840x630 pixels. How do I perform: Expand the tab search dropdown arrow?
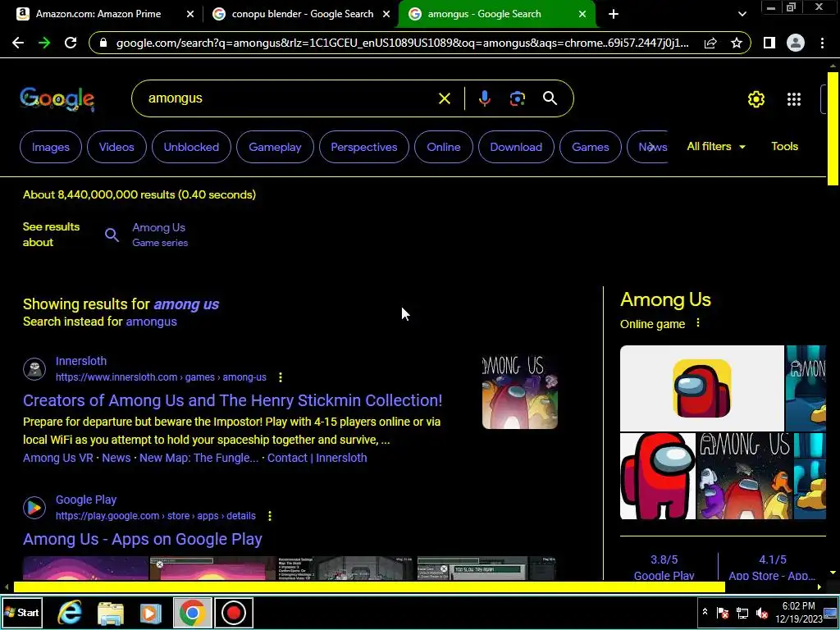click(742, 14)
